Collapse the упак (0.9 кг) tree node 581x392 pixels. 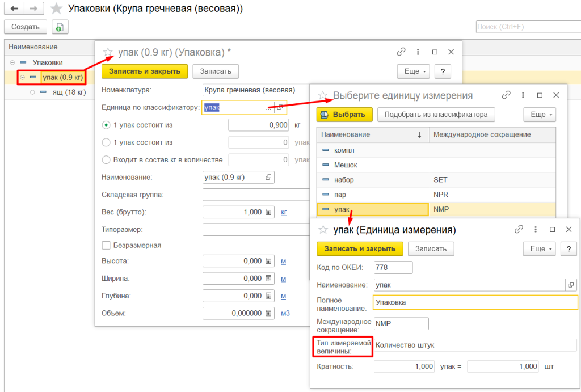coord(23,78)
